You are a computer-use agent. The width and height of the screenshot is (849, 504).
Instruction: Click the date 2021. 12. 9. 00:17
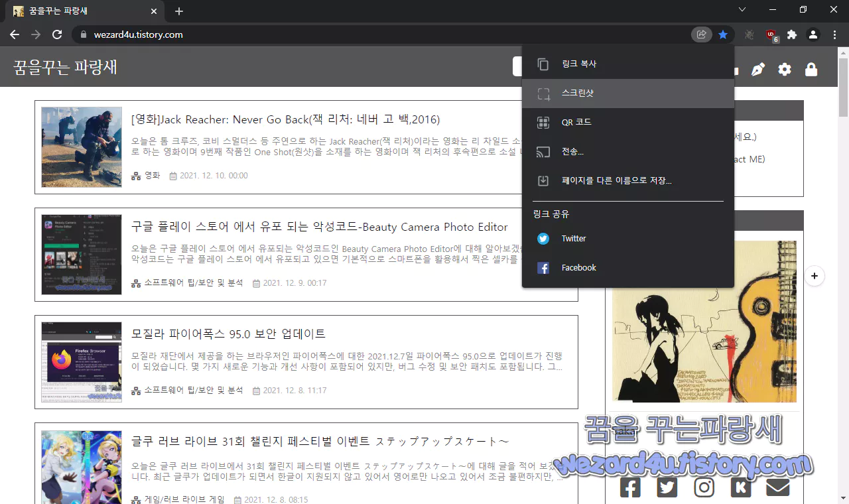294,283
